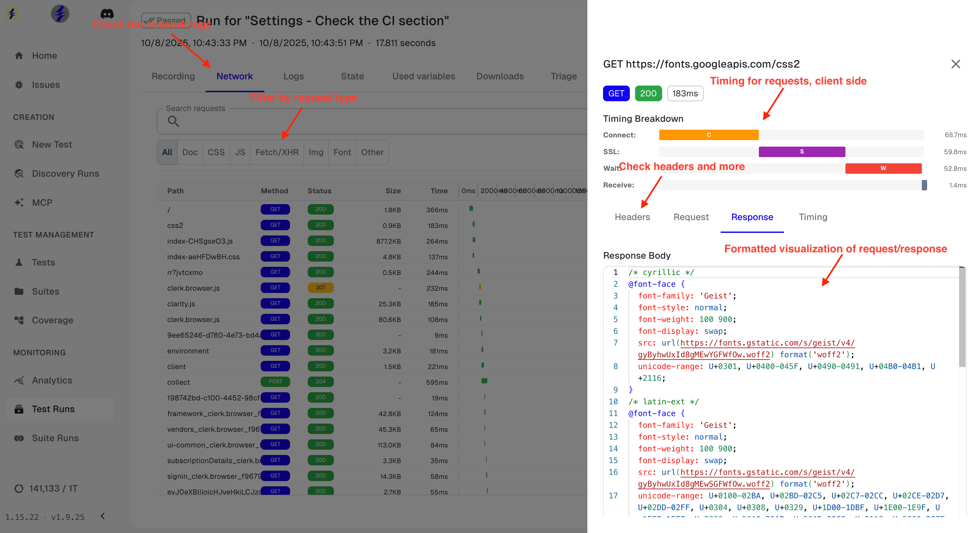
Task: Select the collect POST request row
Action: click(178, 382)
